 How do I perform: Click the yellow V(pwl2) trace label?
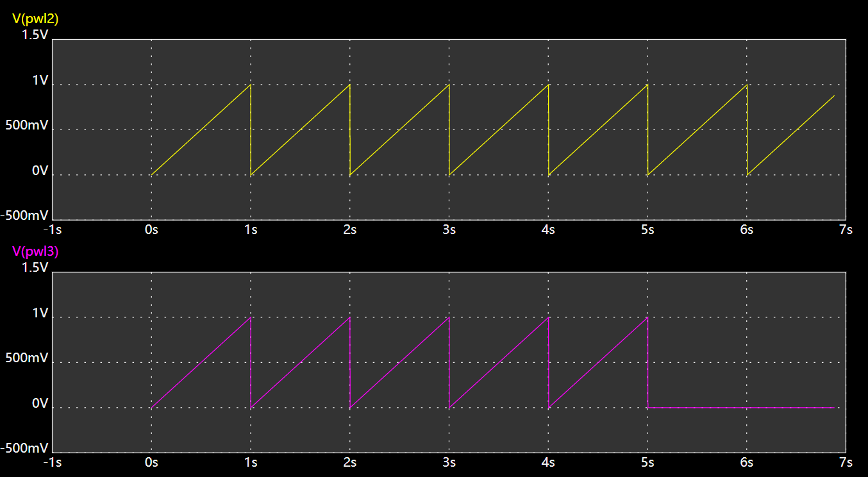[35, 19]
